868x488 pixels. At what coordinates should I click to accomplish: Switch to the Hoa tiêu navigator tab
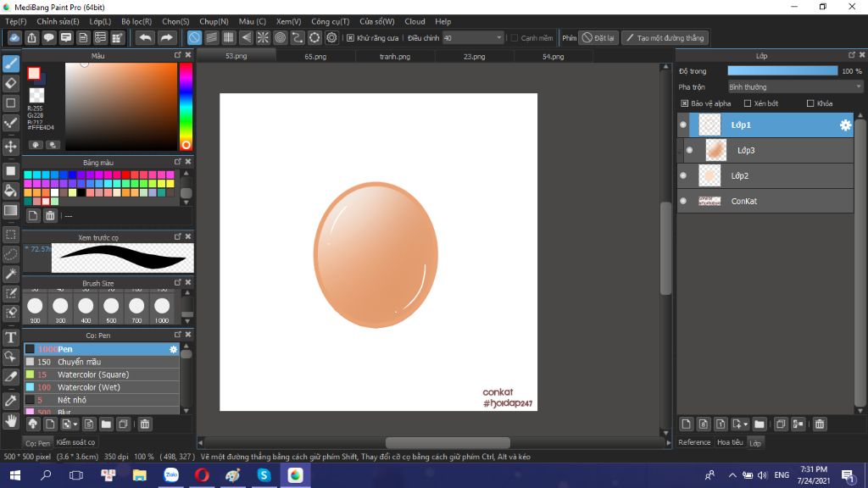[730, 442]
